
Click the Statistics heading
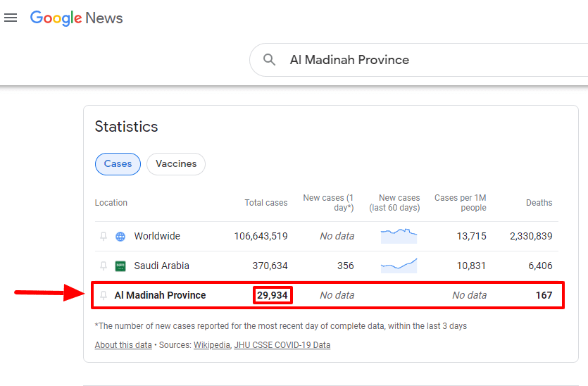click(126, 126)
